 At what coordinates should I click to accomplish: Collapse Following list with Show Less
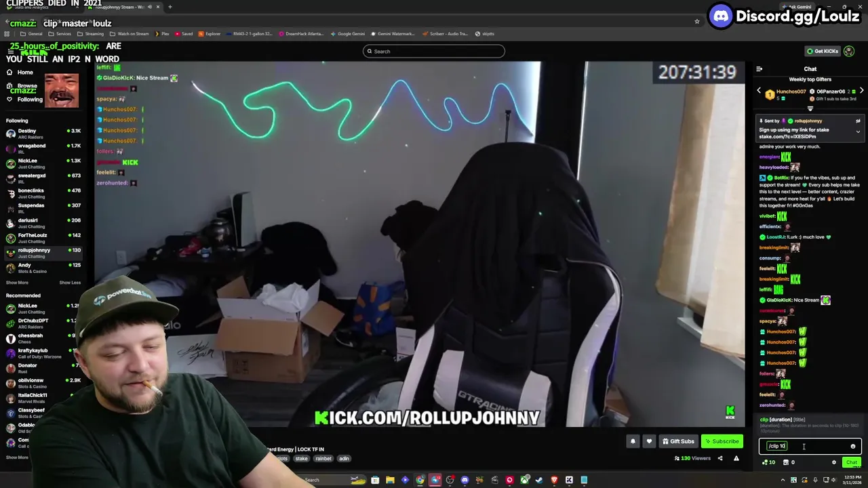point(70,283)
